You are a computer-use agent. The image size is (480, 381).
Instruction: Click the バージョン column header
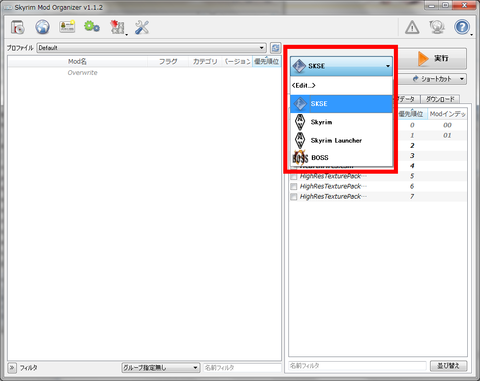point(237,61)
